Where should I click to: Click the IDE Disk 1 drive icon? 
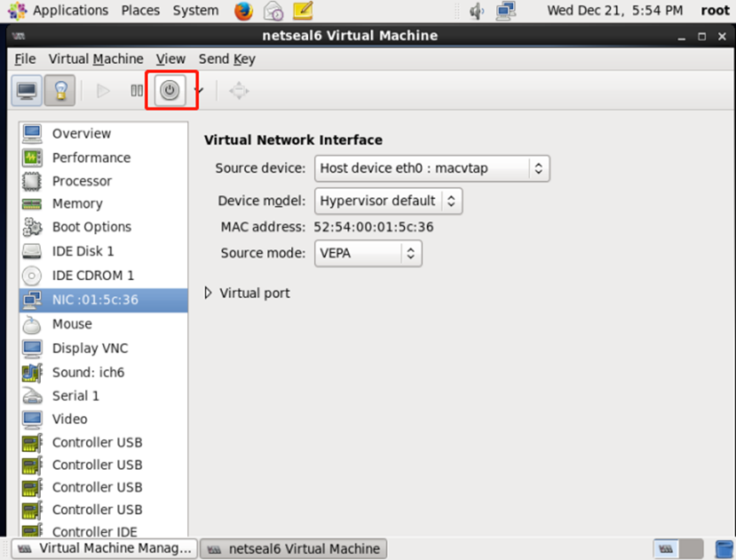[x=32, y=251]
